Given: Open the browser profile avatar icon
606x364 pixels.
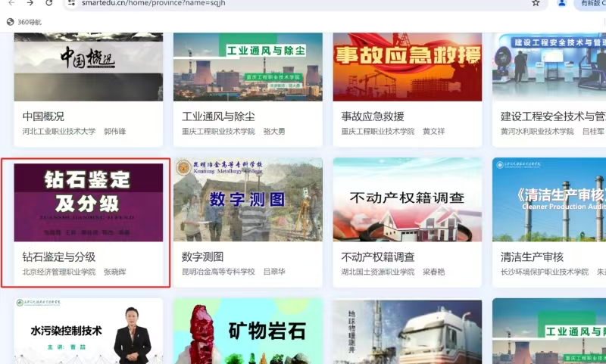Looking at the screenshot, I should coord(562,3).
